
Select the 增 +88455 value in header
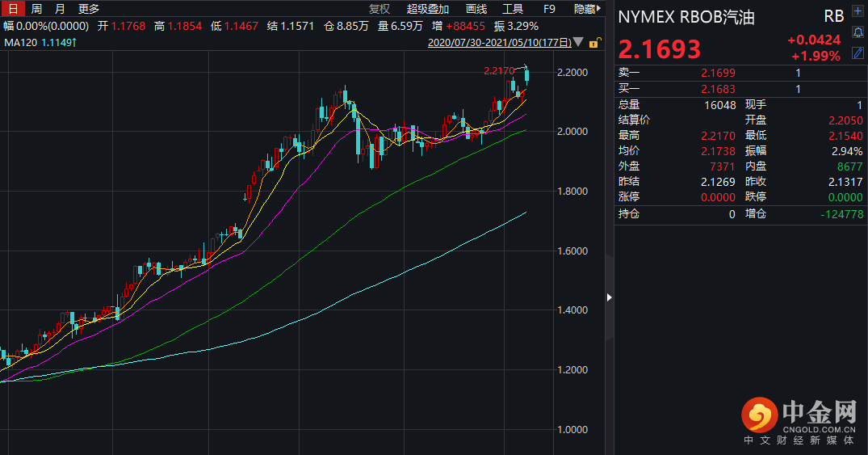click(459, 26)
